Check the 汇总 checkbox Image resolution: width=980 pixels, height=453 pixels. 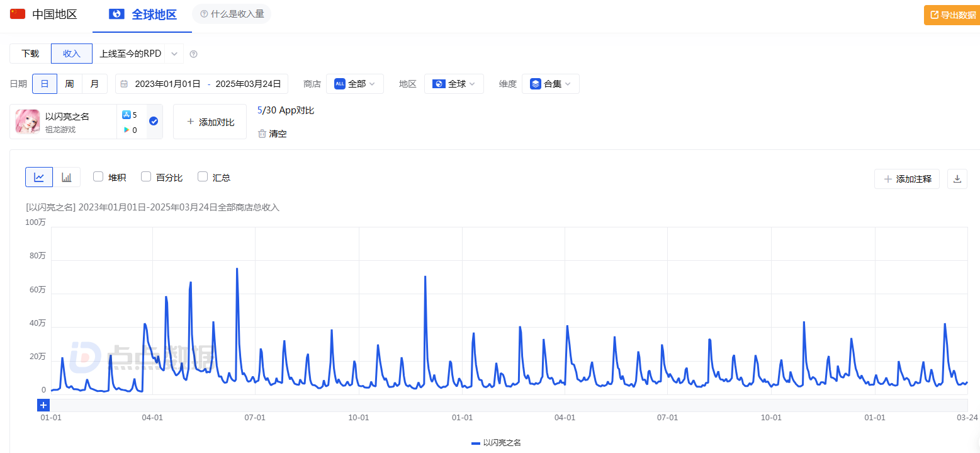tap(203, 177)
